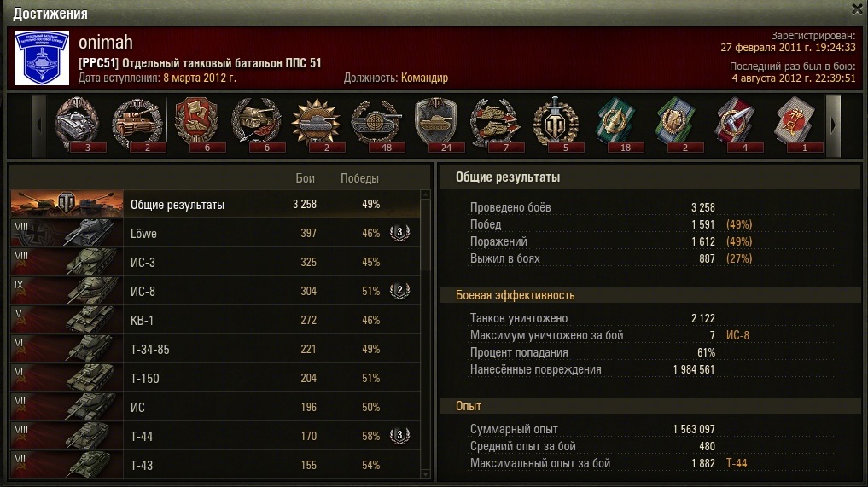Click the sunburst tank medal showing 2

[317, 125]
